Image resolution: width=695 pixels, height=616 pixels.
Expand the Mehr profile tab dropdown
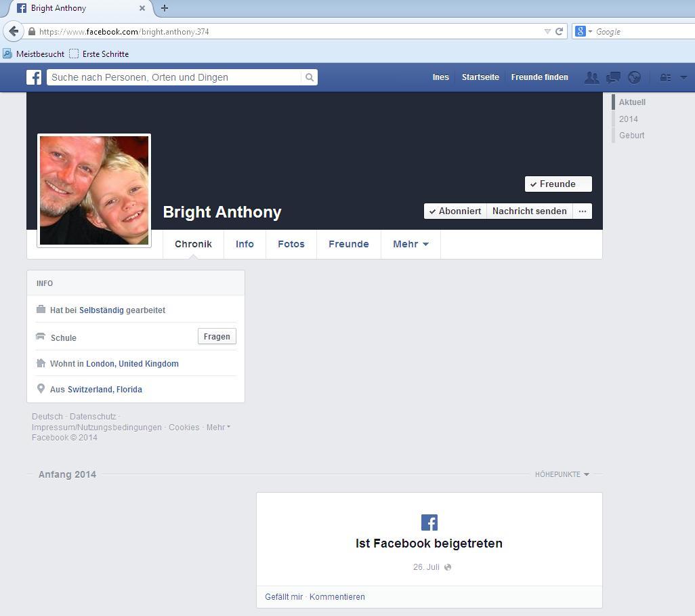(x=410, y=244)
